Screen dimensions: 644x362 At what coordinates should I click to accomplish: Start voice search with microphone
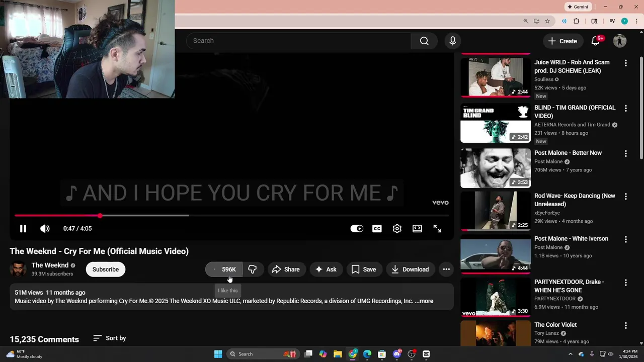pos(453,41)
